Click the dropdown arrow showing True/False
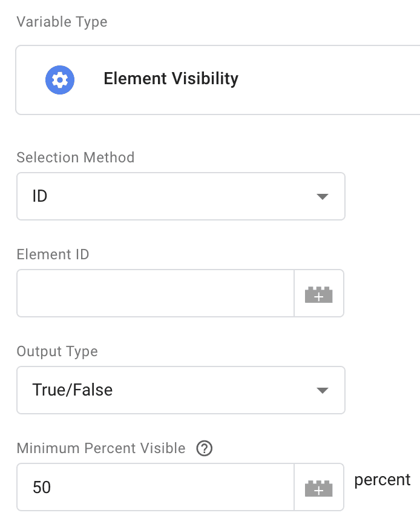 tap(324, 390)
